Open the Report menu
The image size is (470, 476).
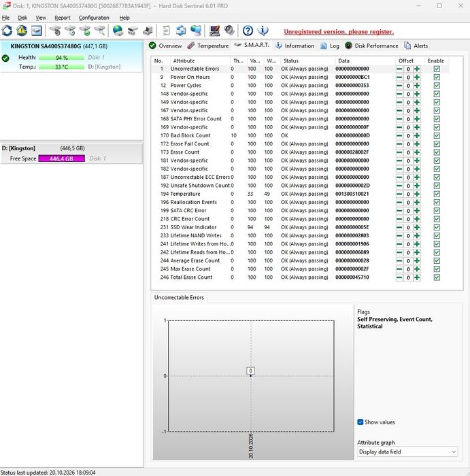click(x=63, y=18)
